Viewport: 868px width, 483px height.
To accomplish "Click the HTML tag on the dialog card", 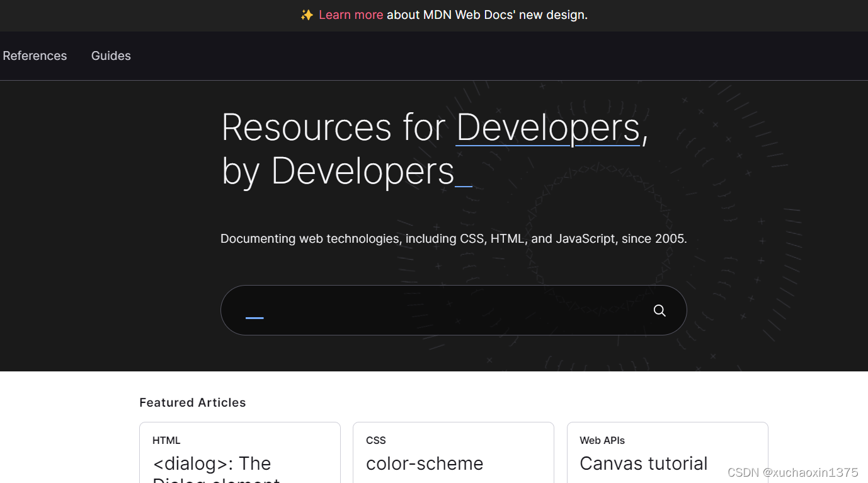I will click(166, 440).
